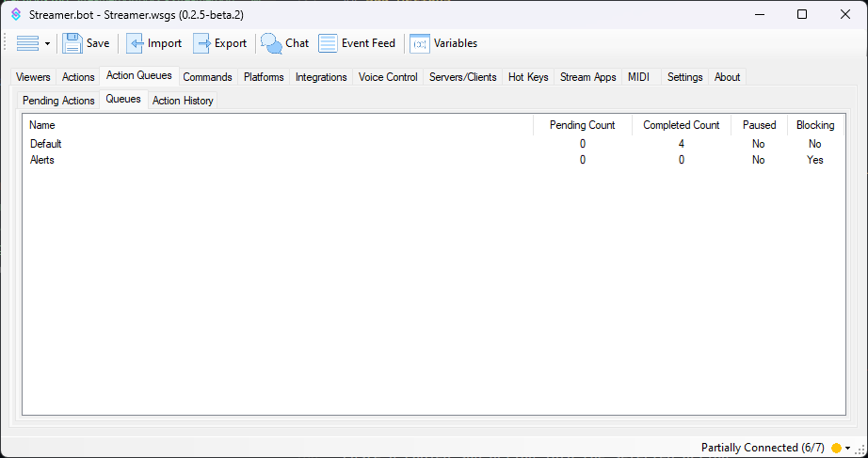Screen dimensions: 868x458
Task: Open the Servers/Clients tab
Action: tap(462, 77)
